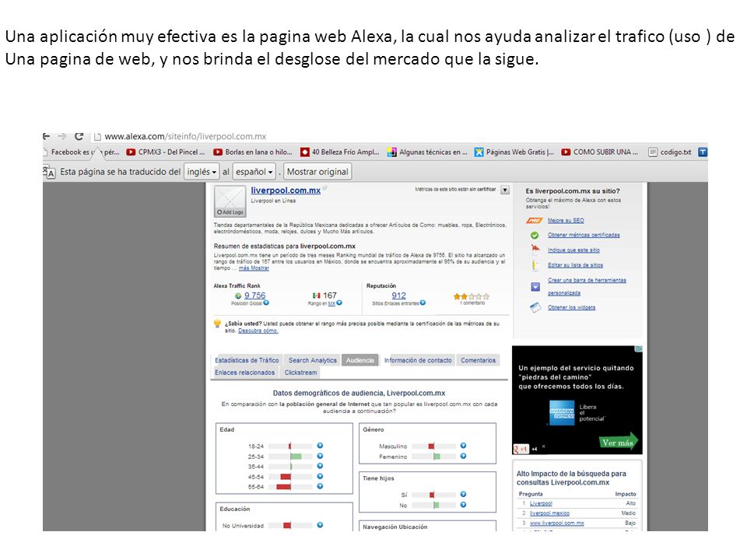Click the star rating for reviews

click(x=472, y=296)
